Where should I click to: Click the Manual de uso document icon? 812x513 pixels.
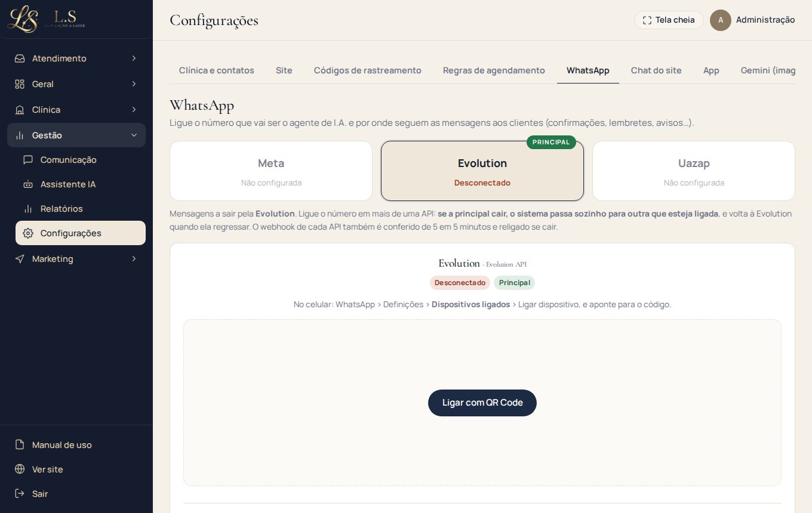tap(20, 445)
